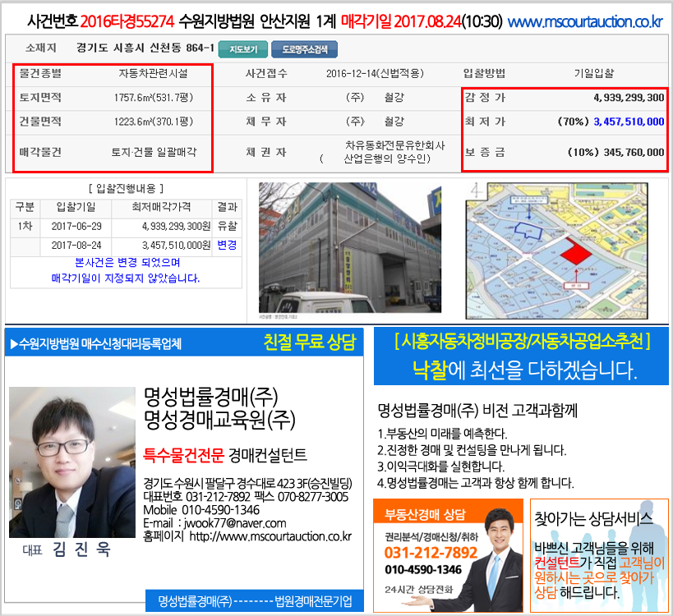Click case filing date 2016-12-14(신법적용)

[375, 74]
